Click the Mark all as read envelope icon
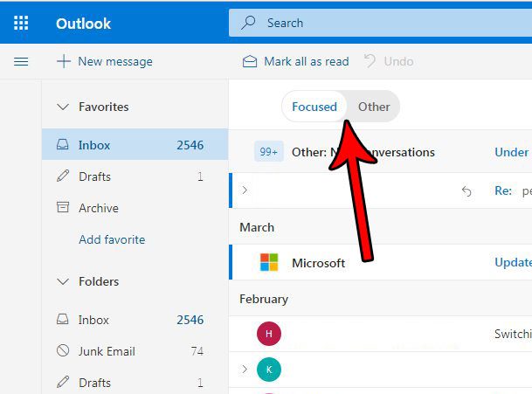 click(250, 61)
